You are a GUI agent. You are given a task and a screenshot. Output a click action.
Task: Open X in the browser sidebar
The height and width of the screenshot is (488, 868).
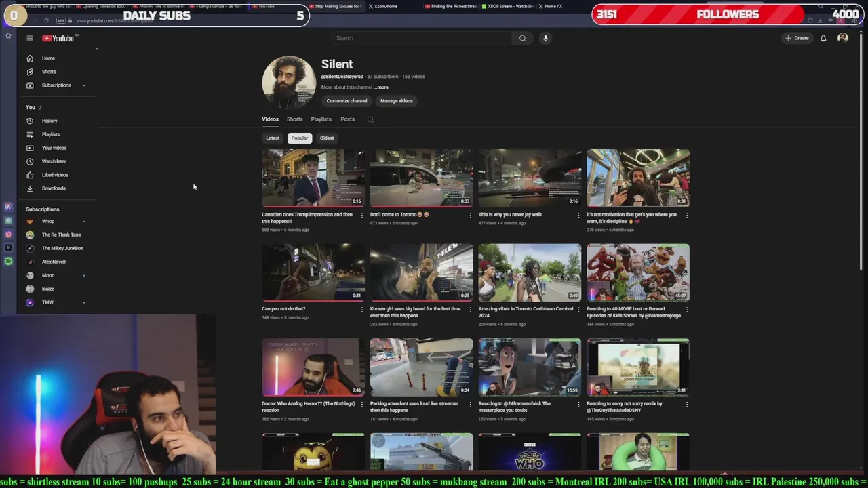8,247
